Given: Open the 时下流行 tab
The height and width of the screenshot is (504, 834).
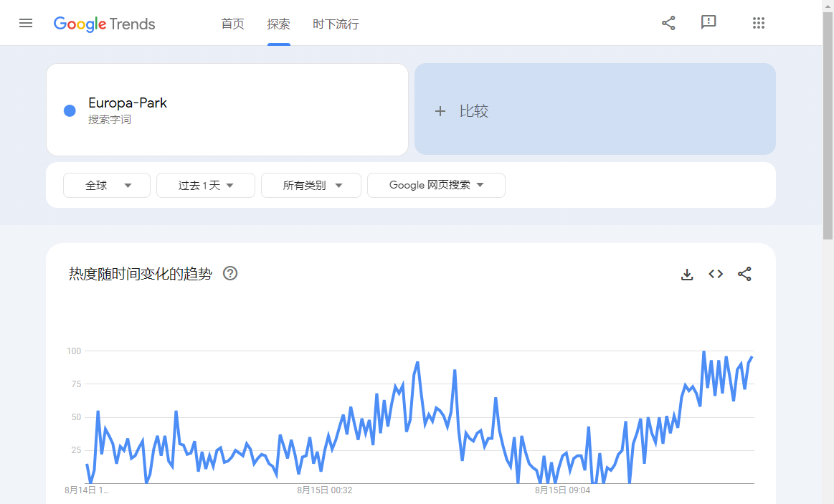Looking at the screenshot, I should [x=336, y=24].
